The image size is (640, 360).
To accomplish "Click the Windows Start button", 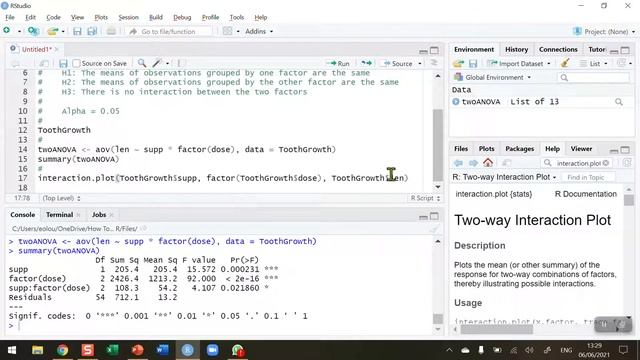I will point(12,350).
